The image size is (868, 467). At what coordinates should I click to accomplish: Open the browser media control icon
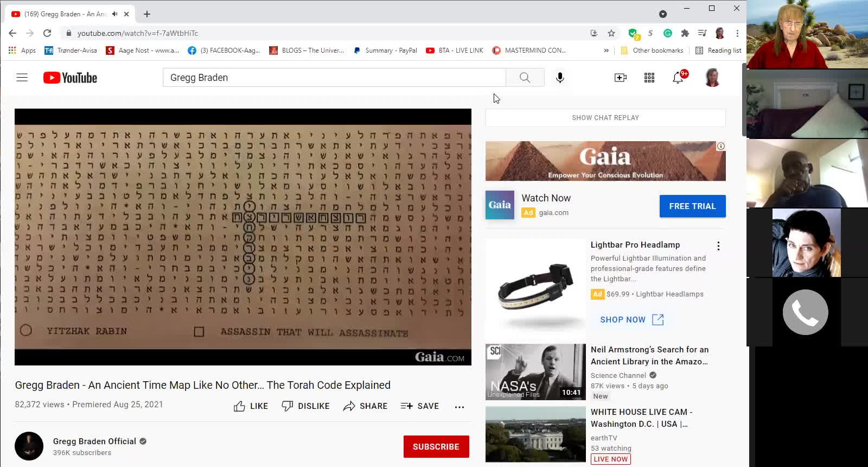click(x=703, y=33)
